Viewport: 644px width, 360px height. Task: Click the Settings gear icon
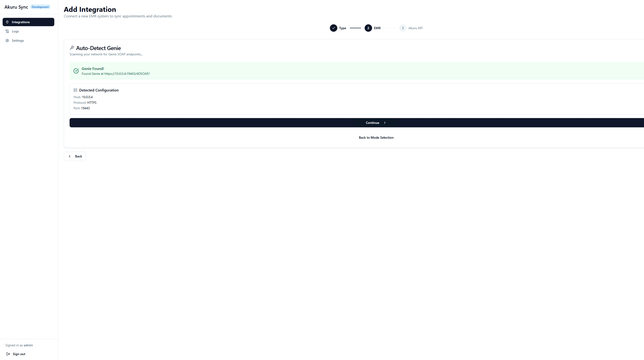pyautogui.click(x=7, y=40)
